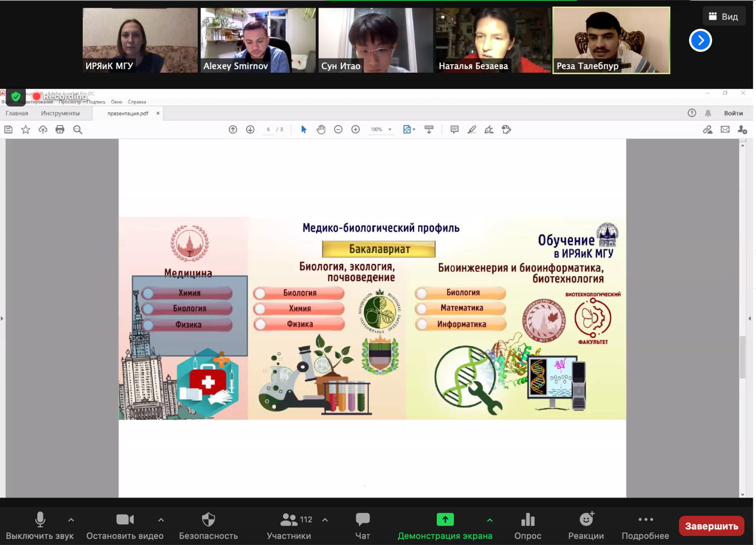Add a comment note
This screenshot has height=545, width=756.
click(454, 130)
